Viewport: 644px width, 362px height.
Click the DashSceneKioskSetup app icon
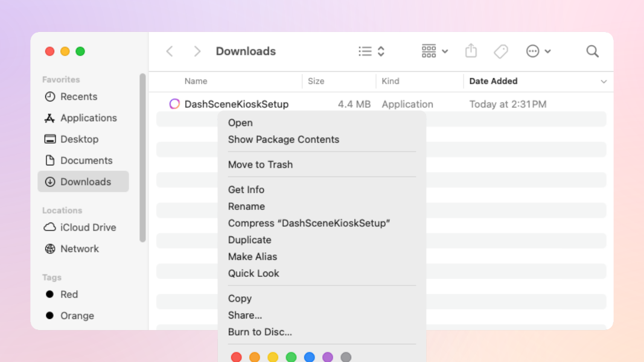click(x=174, y=104)
